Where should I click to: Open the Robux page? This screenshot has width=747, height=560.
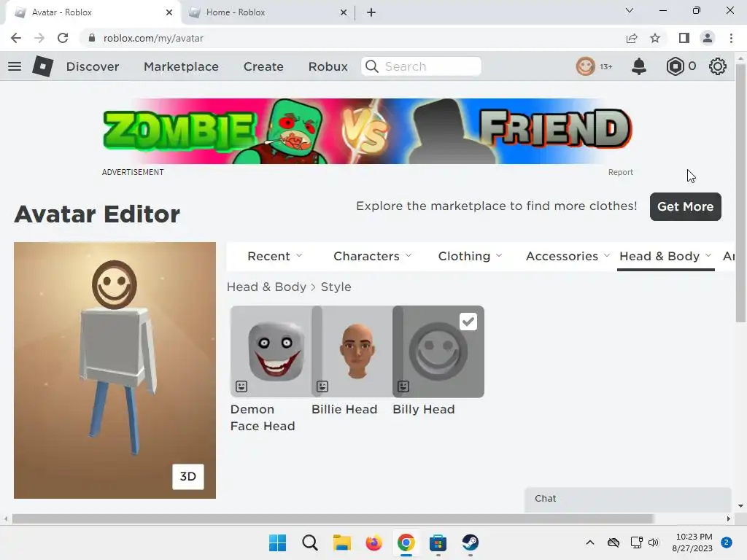pyautogui.click(x=328, y=66)
